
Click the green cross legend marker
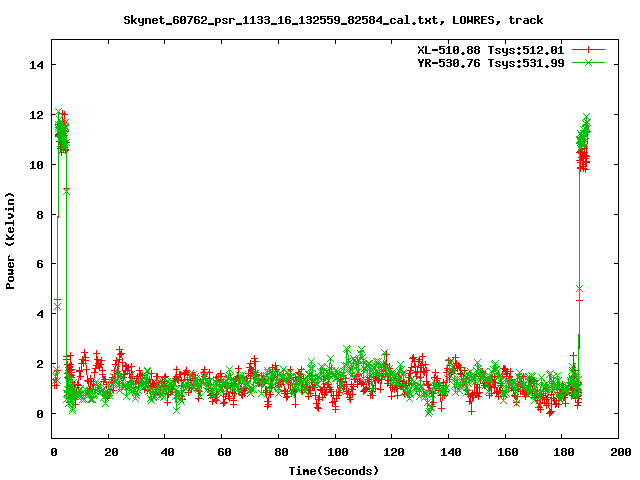pyautogui.click(x=588, y=62)
